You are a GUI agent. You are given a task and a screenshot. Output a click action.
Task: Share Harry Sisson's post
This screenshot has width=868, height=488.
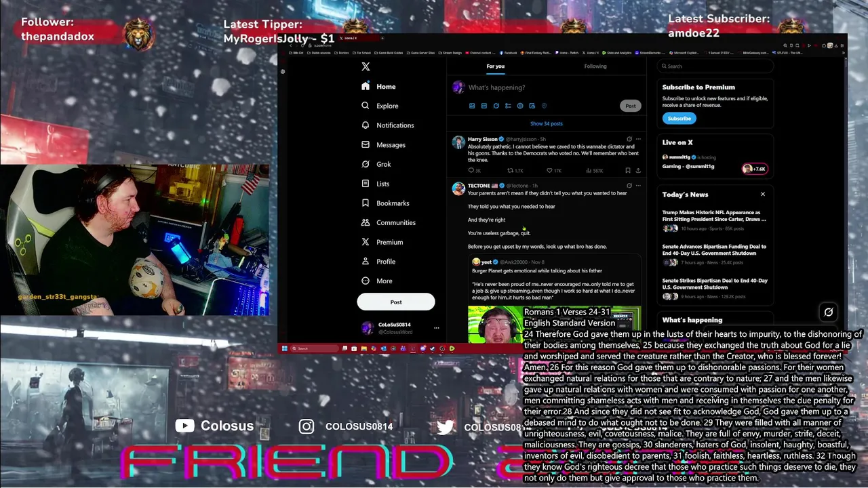(x=638, y=171)
